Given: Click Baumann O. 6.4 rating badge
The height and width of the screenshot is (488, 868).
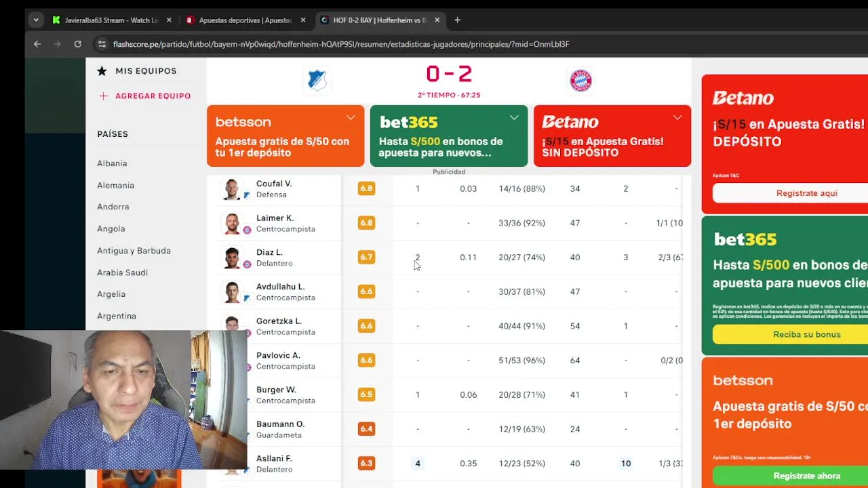Looking at the screenshot, I should [x=366, y=429].
